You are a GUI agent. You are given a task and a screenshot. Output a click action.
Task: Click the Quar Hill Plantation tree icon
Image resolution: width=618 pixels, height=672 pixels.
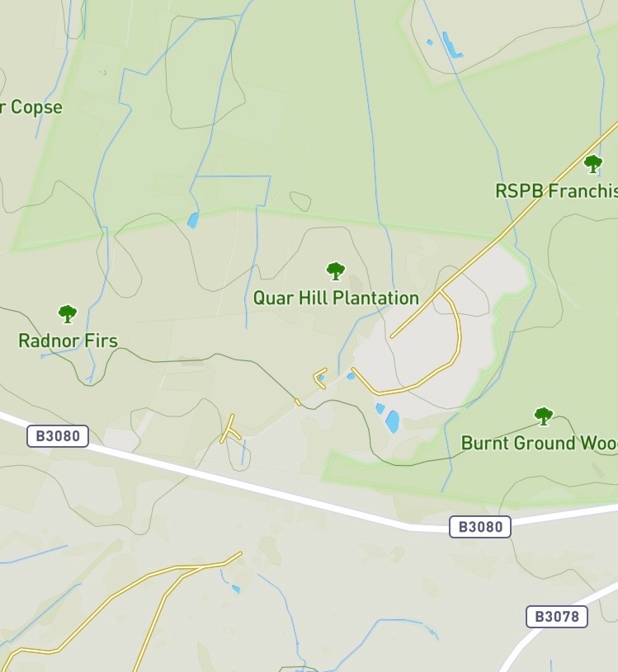point(335,271)
